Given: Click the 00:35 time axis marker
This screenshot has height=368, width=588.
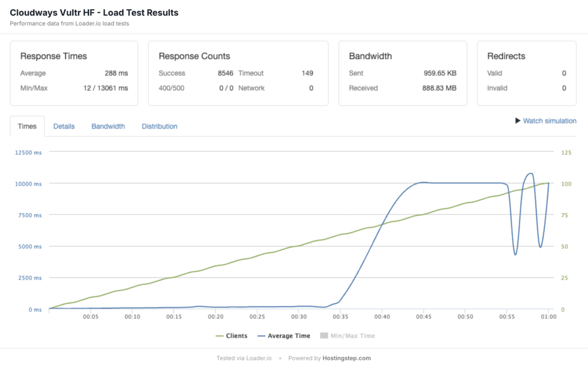Looking at the screenshot, I should (341, 317).
